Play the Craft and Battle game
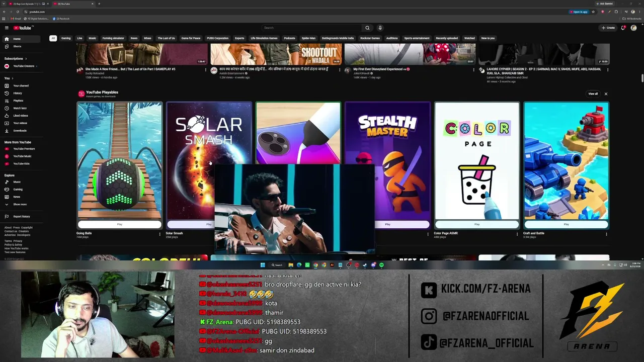 click(x=566, y=224)
